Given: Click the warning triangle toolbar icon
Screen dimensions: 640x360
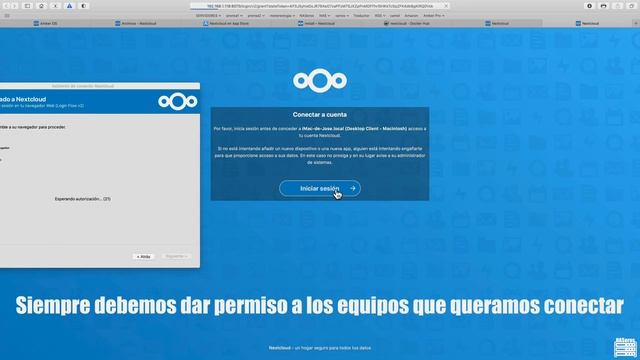Looking at the screenshot, I should pos(69,6).
